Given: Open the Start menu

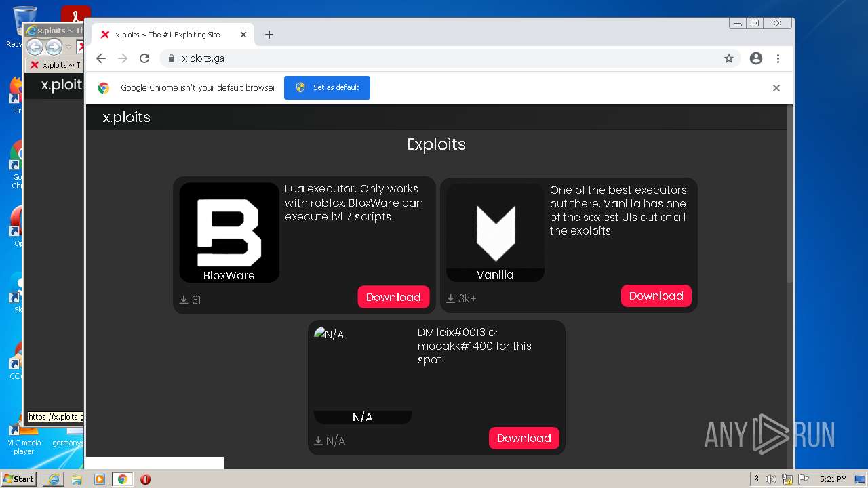Looking at the screenshot, I should pos(18,479).
